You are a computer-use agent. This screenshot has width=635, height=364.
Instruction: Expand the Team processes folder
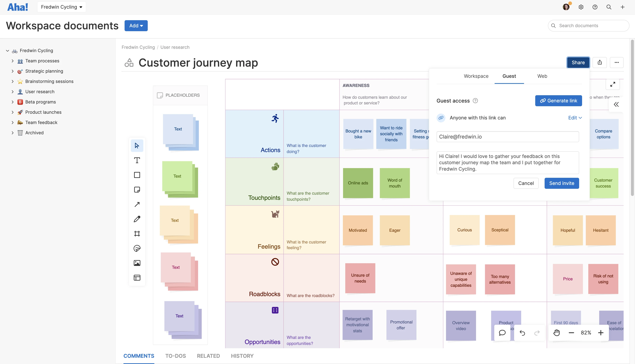[x=12, y=61]
